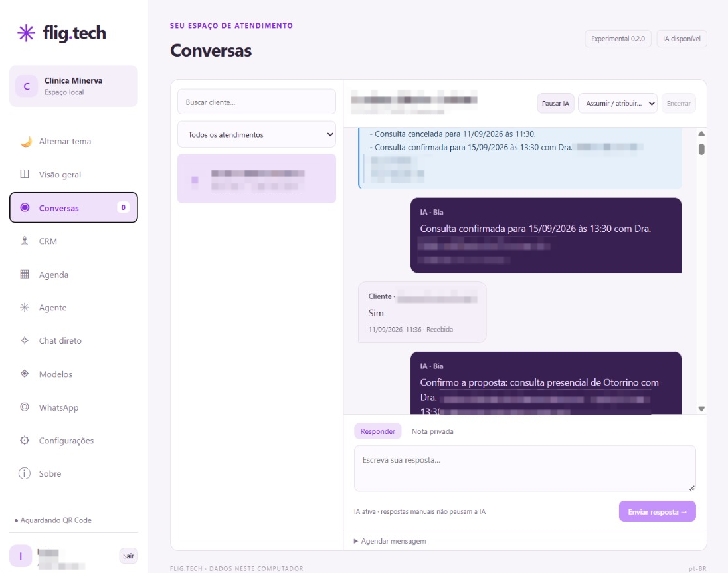Viewport: 728px width, 573px height.
Task: Click "IA ativa · respostas manuais" note
Action: 420,511
